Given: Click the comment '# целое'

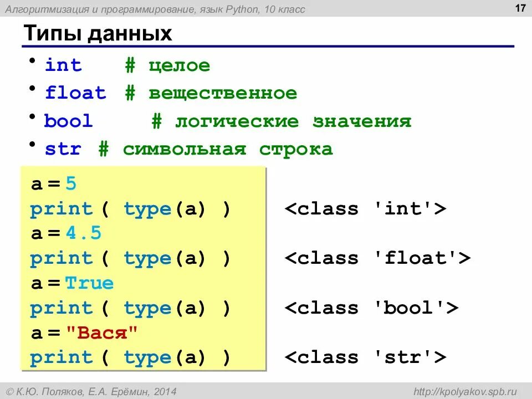Looking at the screenshot, I should [x=167, y=65].
